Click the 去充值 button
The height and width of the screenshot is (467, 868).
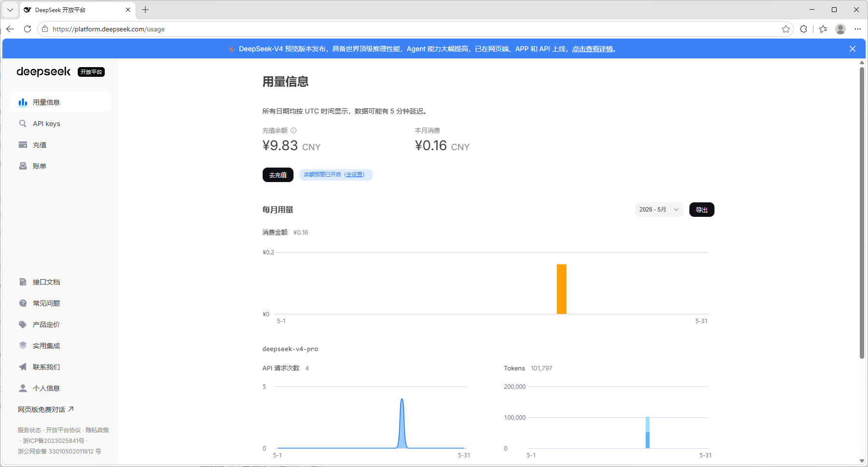tap(278, 175)
